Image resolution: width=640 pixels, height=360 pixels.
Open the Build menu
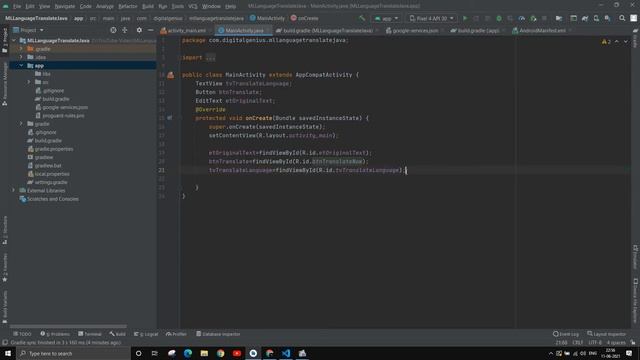(148, 6)
